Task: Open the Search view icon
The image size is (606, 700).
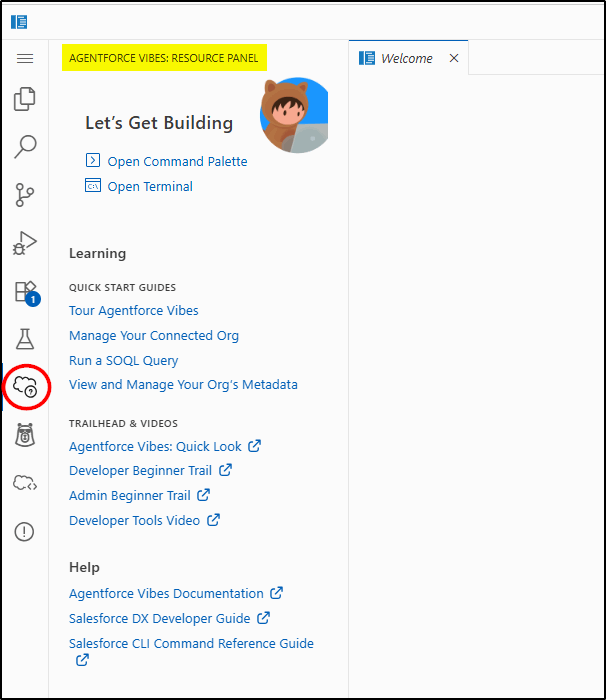Action: click(25, 147)
